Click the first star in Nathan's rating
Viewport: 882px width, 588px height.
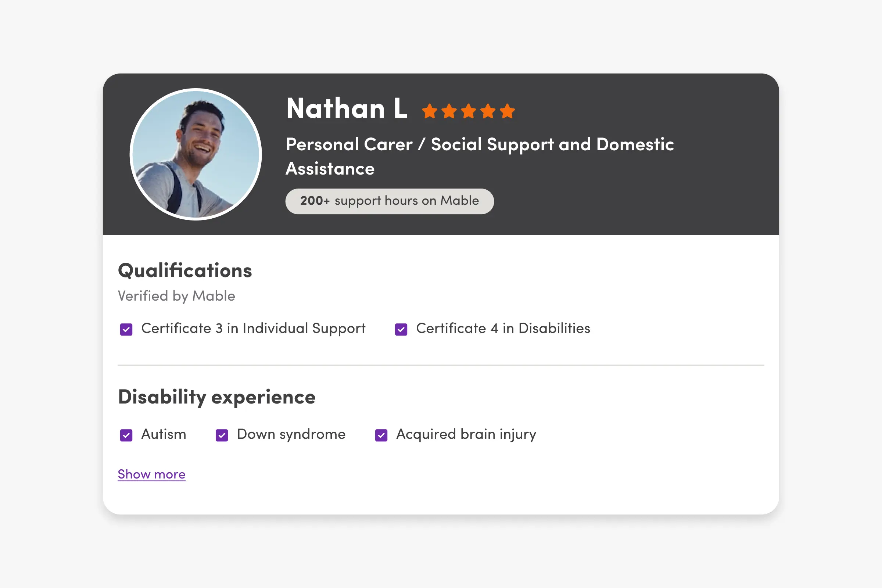point(429,111)
